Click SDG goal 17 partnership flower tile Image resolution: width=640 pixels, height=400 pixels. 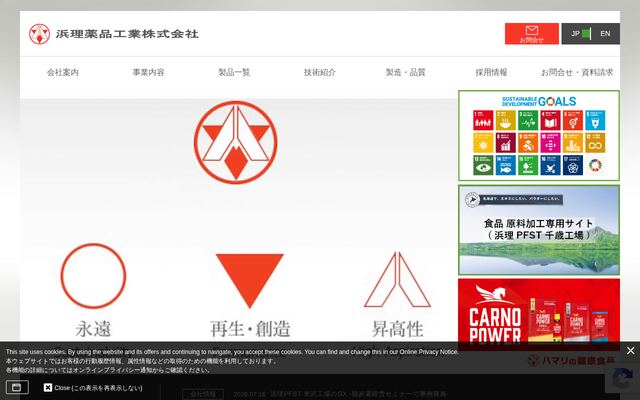(x=573, y=165)
